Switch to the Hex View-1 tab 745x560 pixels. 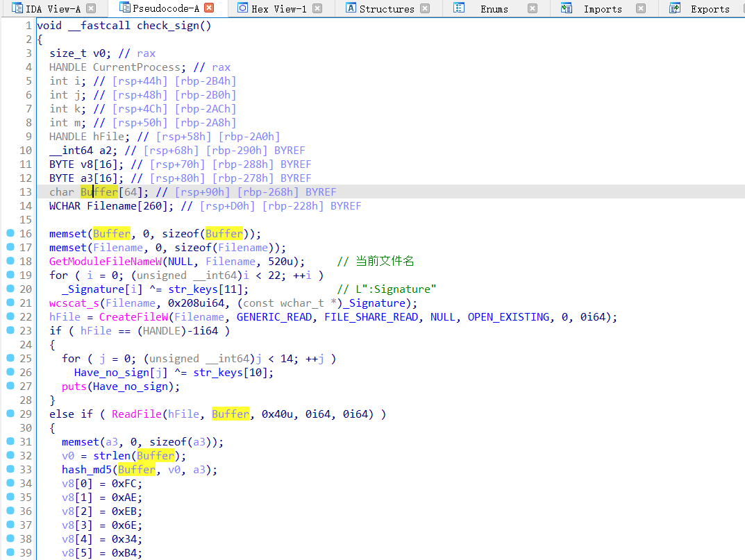tap(279, 8)
